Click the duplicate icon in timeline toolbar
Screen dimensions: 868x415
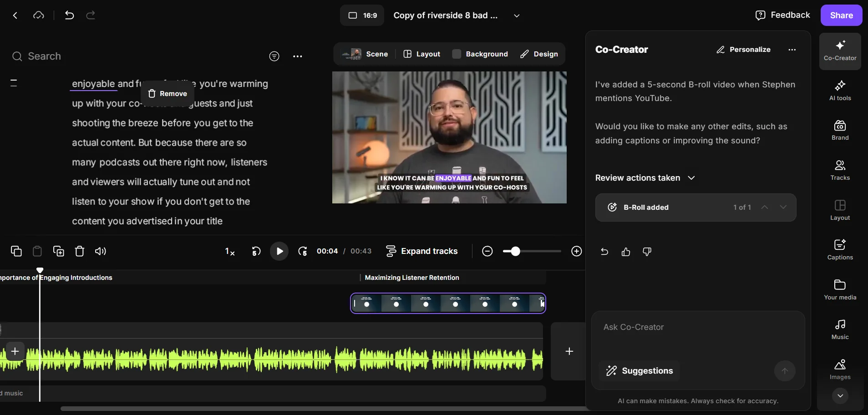click(59, 251)
